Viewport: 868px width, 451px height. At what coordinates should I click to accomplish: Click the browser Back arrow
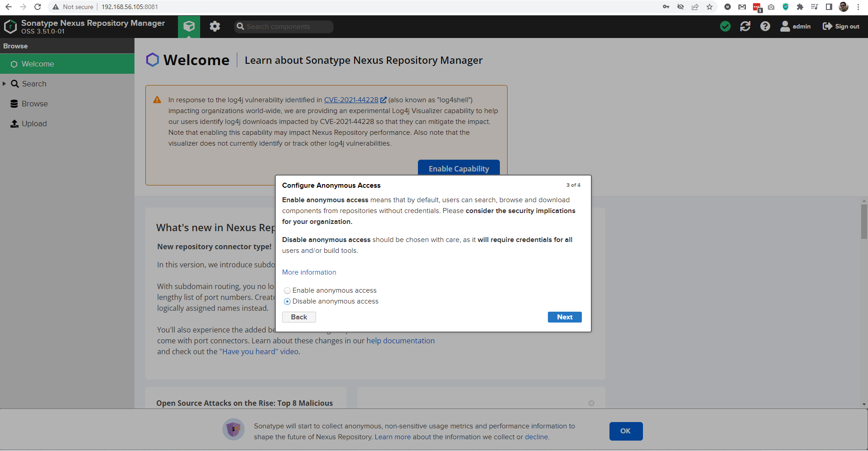pos(9,7)
